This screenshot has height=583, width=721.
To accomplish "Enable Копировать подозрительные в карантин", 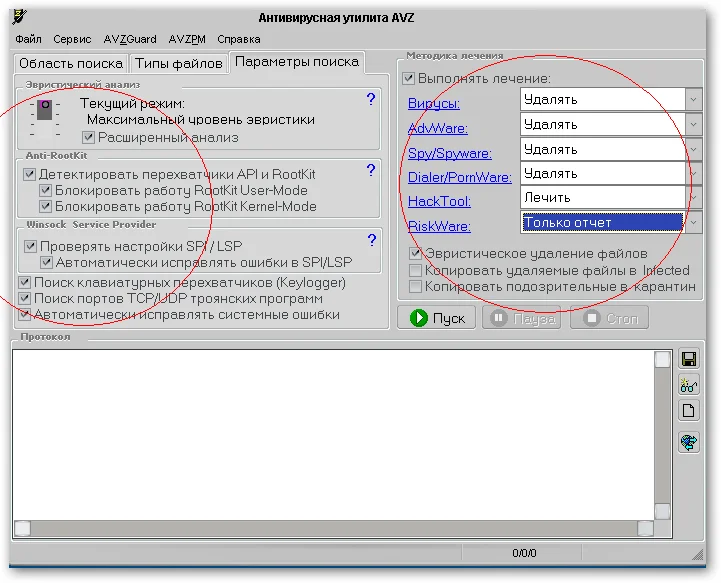I will coord(415,286).
